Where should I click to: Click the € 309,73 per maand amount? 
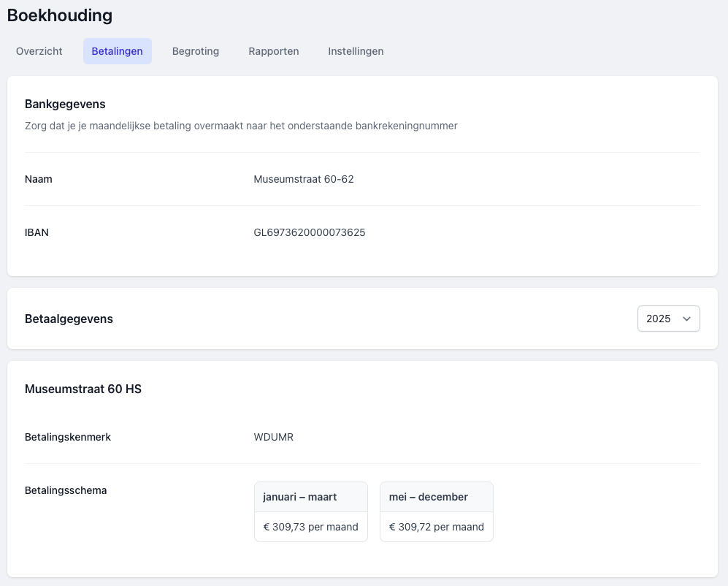click(x=311, y=527)
